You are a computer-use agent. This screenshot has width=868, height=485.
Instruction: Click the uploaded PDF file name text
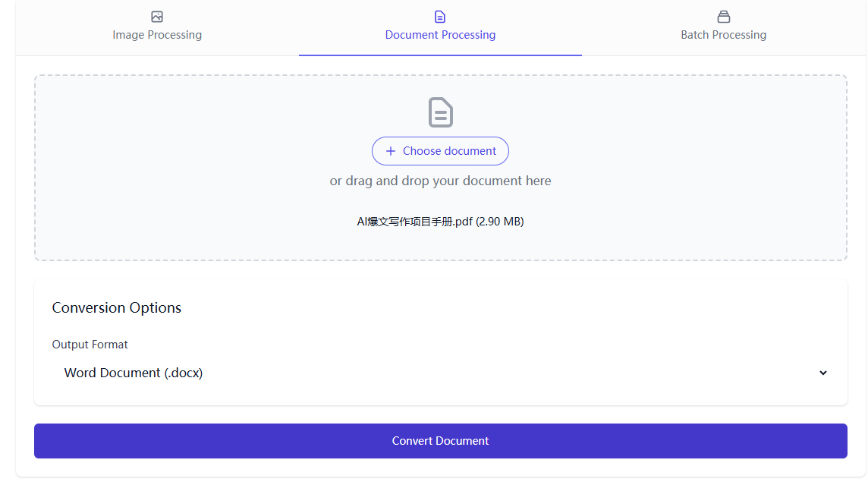(x=440, y=222)
